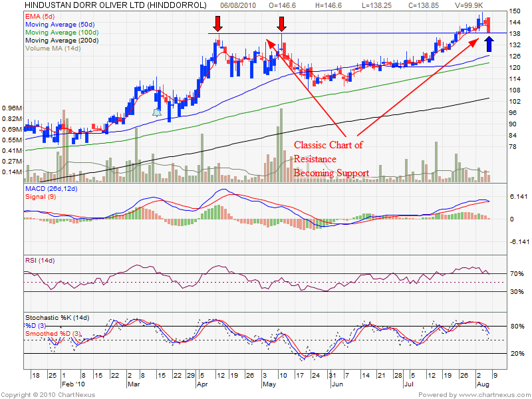532x399 pixels.
Task: Select the 'Classic Chart of Resistance' annotation text
Action: tap(329, 145)
